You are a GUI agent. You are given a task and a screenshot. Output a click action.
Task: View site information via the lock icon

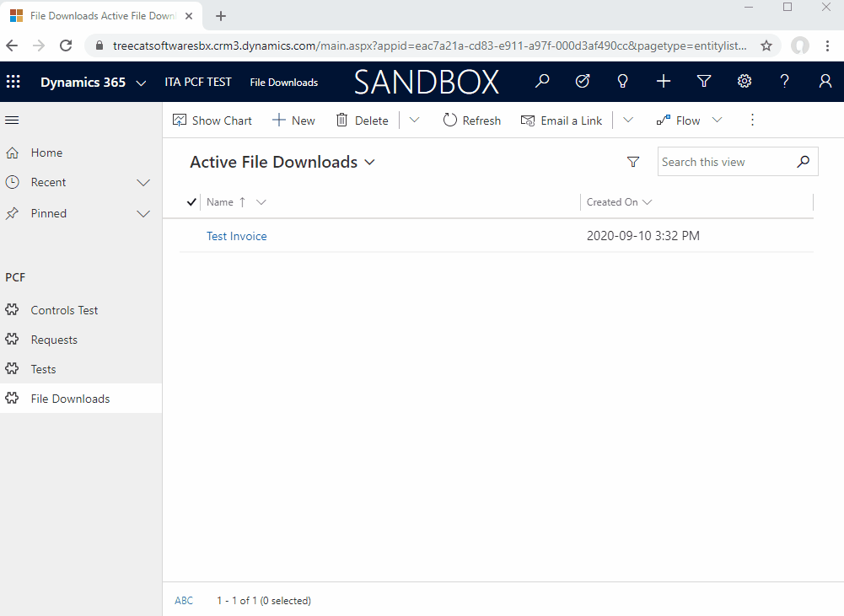coord(99,46)
